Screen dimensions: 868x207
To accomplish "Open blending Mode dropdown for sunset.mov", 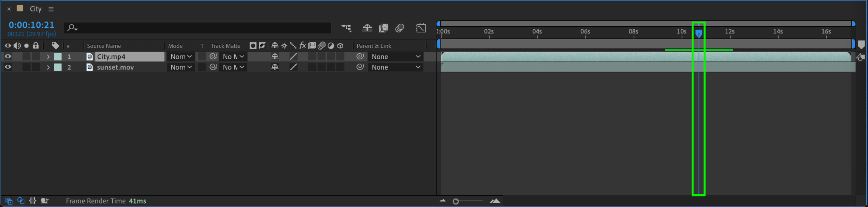I will click(x=181, y=67).
